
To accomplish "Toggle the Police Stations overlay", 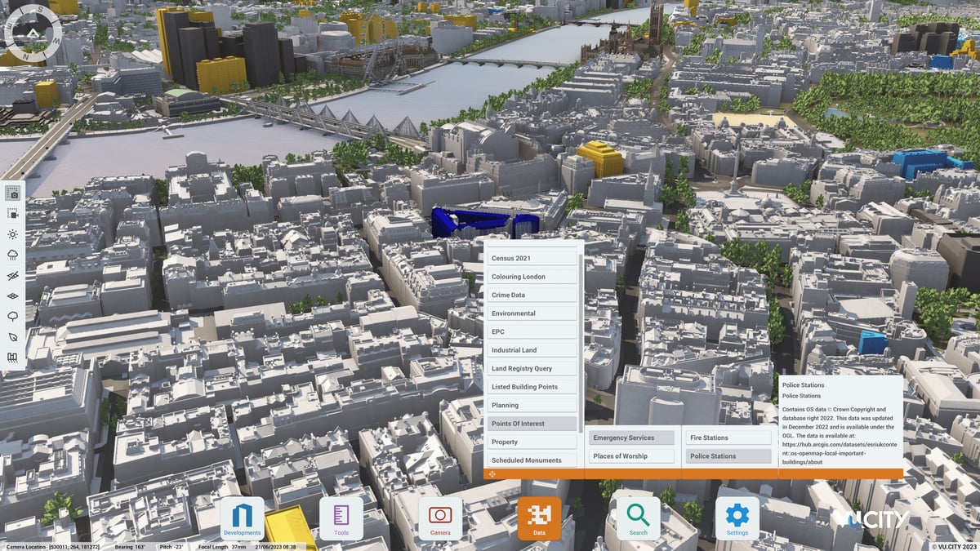I will (727, 455).
